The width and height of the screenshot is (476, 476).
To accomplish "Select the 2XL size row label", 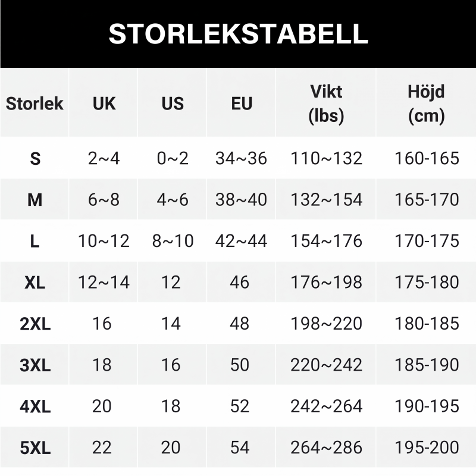I will coord(35,324).
